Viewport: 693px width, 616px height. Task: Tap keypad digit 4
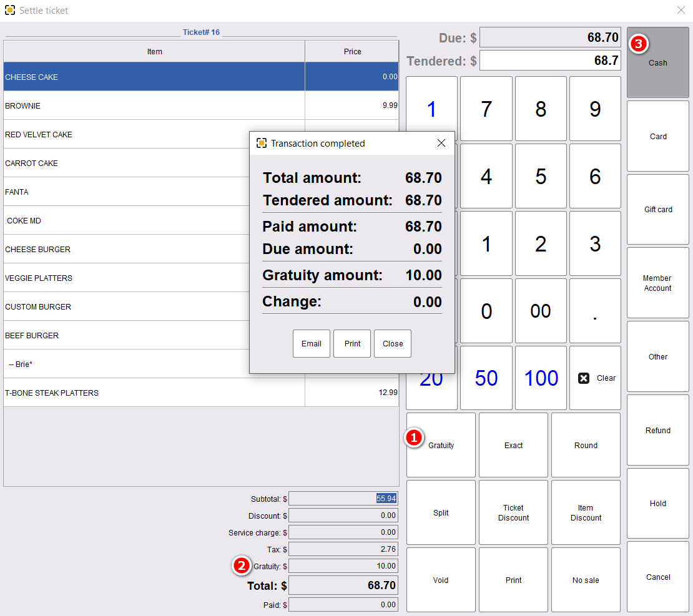tap(486, 176)
